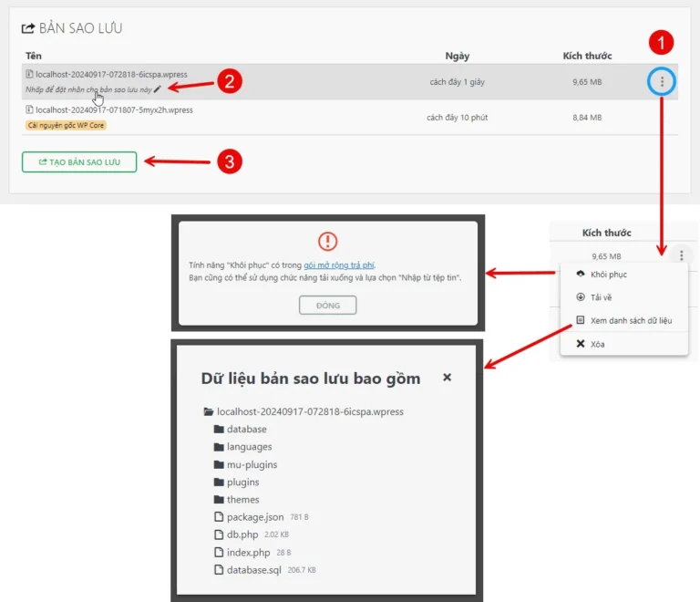Image resolution: width=700 pixels, height=602 pixels.
Task: Select the database.sql file entry
Action: [x=254, y=570]
